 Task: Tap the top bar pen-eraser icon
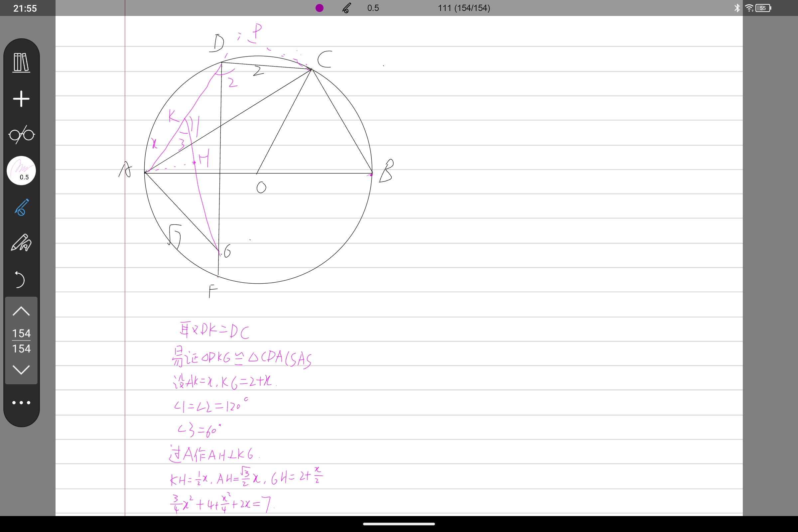point(346,8)
